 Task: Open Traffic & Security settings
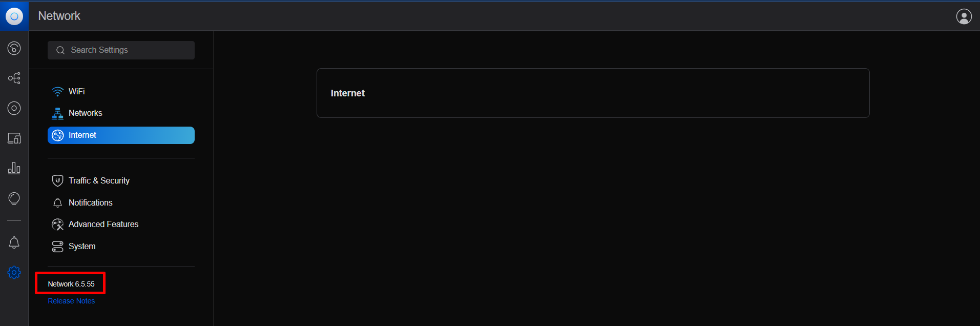pos(99,180)
